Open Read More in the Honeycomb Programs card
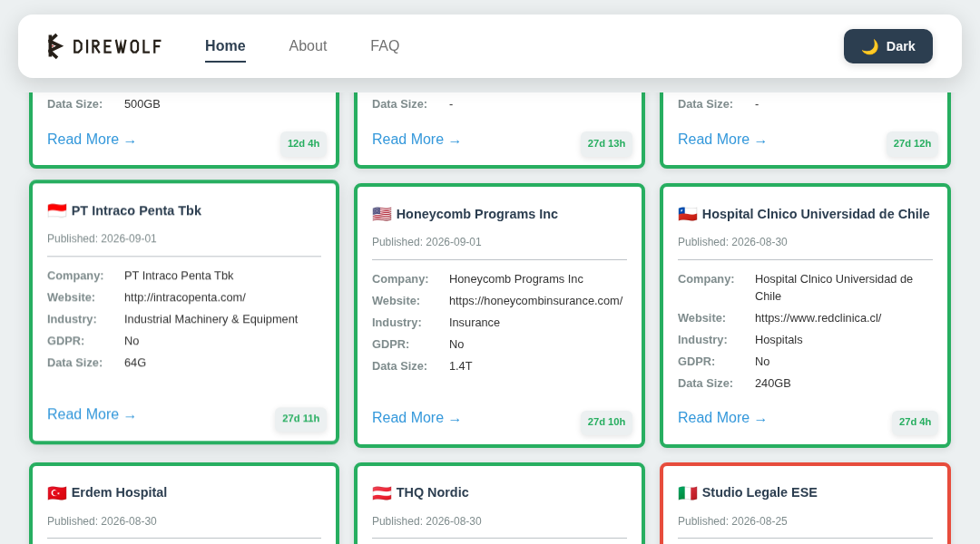 [x=416, y=418]
